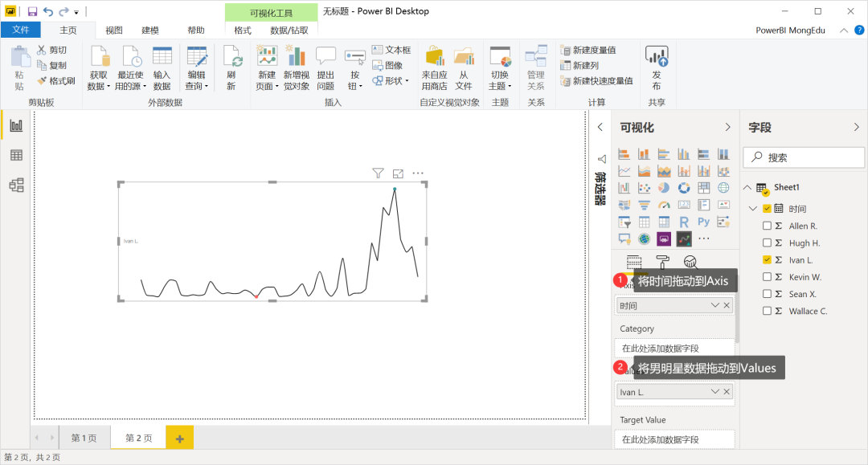868x465 pixels.
Task: Enable the Kevin W. field checkbox
Action: click(x=767, y=277)
